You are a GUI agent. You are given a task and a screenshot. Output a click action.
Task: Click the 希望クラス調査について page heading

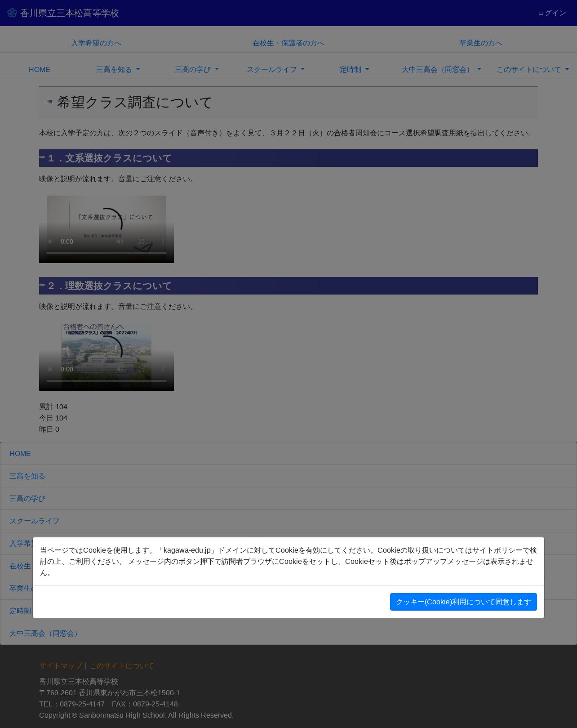pos(134,103)
